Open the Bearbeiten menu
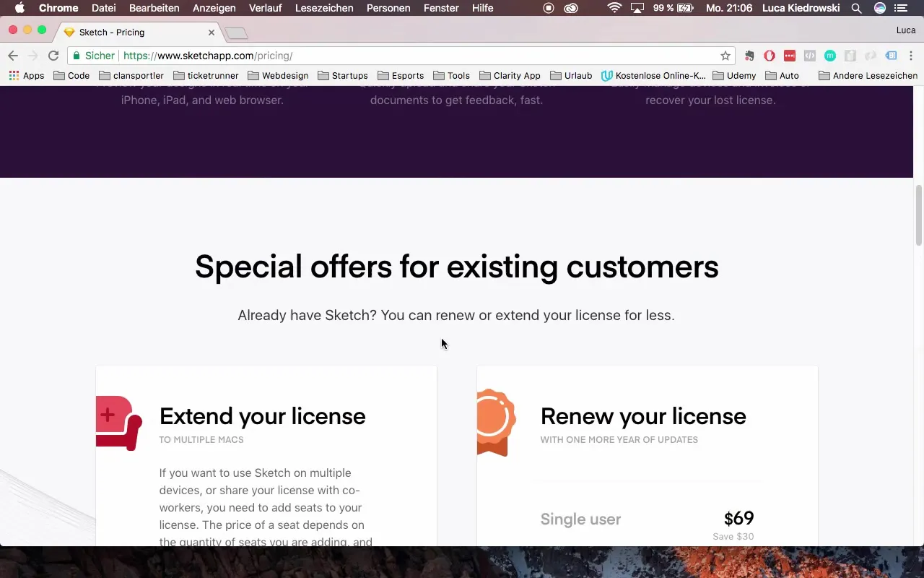This screenshot has width=924, height=578. pos(154,8)
